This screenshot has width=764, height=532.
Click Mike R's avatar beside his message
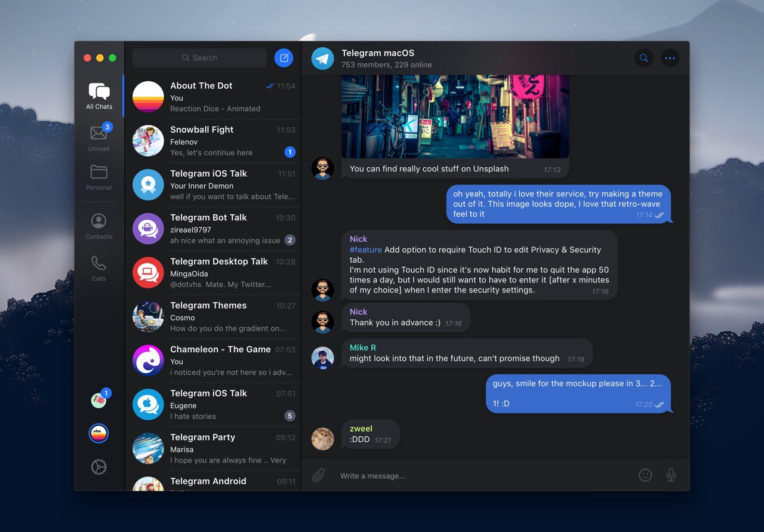[x=323, y=358]
